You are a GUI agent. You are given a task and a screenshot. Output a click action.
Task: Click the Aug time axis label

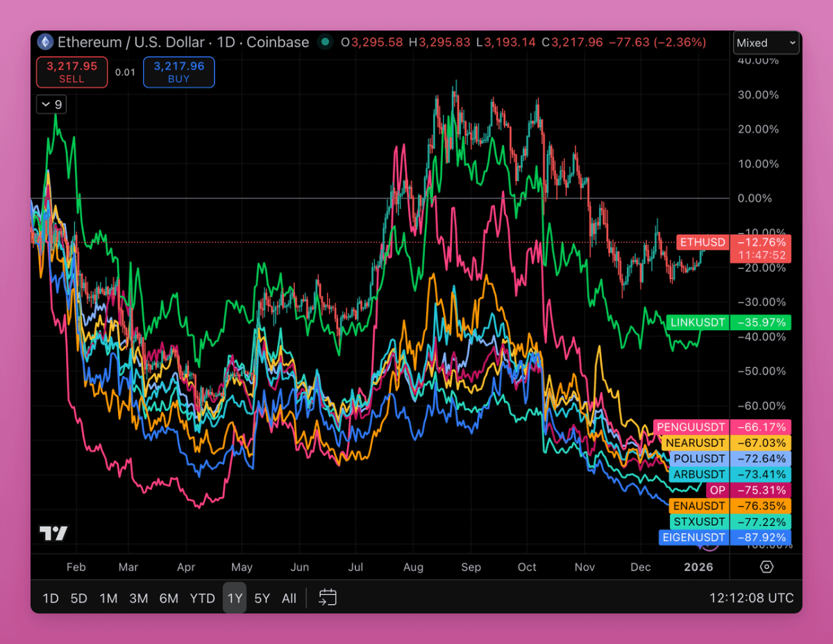pos(413,567)
